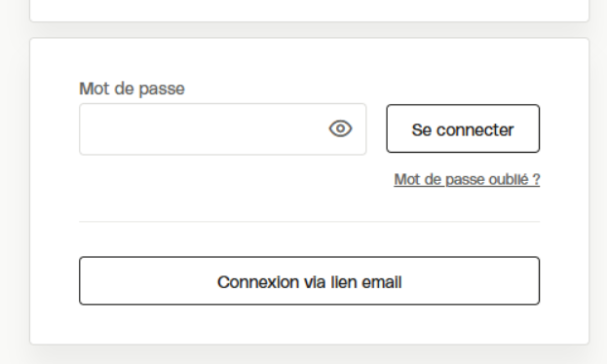Focus the Mot de passe input field

[x=222, y=129]
